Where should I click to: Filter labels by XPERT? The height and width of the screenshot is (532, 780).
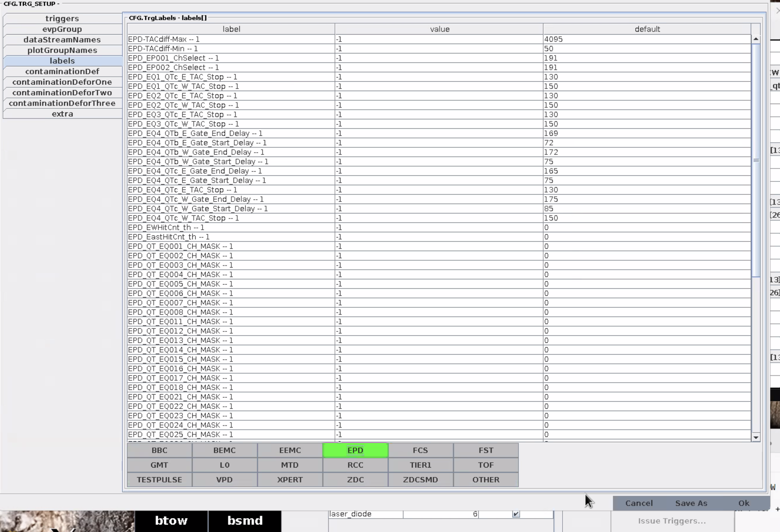pos(290,479)
